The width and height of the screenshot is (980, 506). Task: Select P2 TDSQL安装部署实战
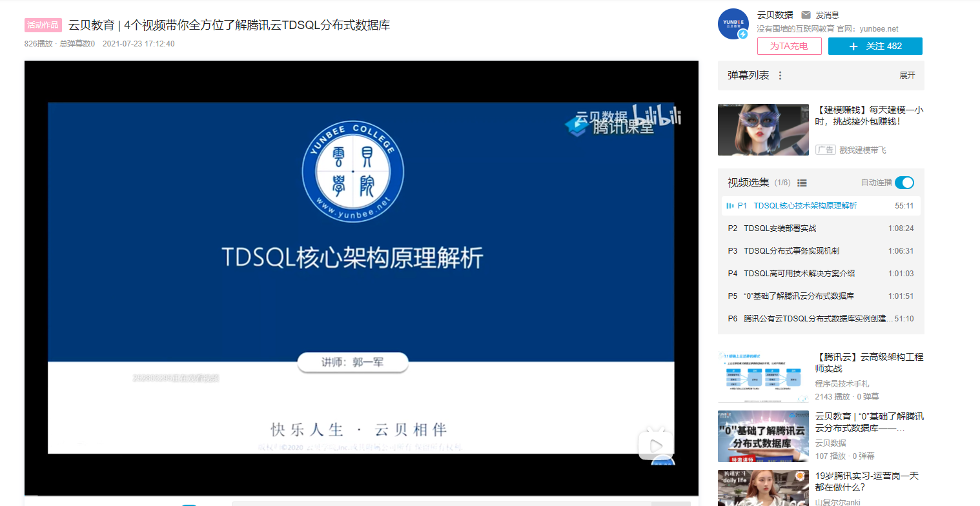click(821, 228)
